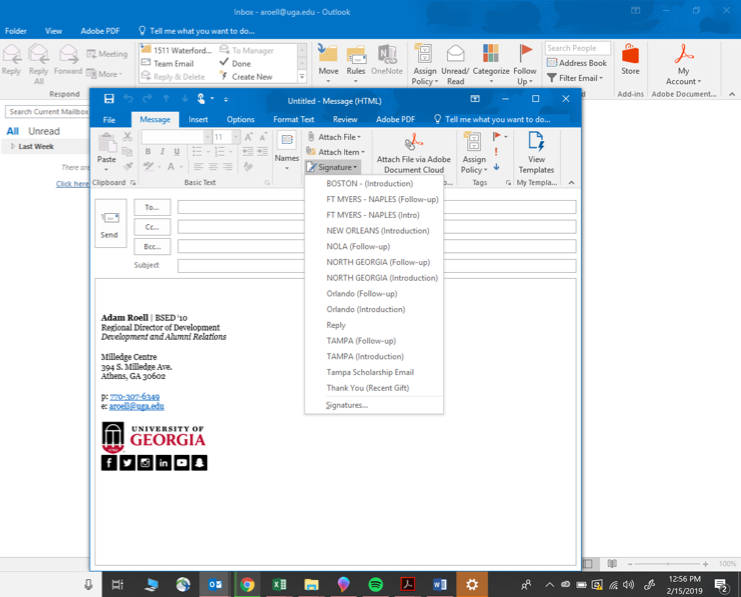Open font size dropdown showing 11
Image resolution: width=741 pixels, height=597 pixels.
coord(235,137)
